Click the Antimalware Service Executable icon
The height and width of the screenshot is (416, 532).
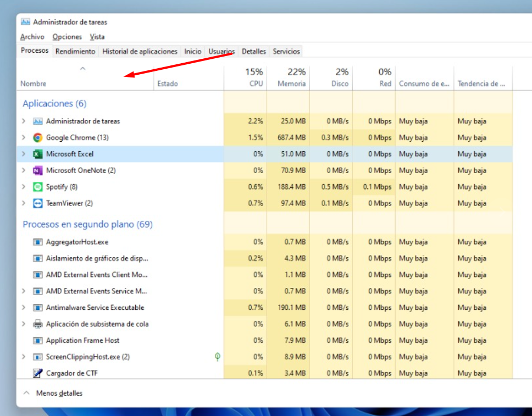tap(38, 307)
